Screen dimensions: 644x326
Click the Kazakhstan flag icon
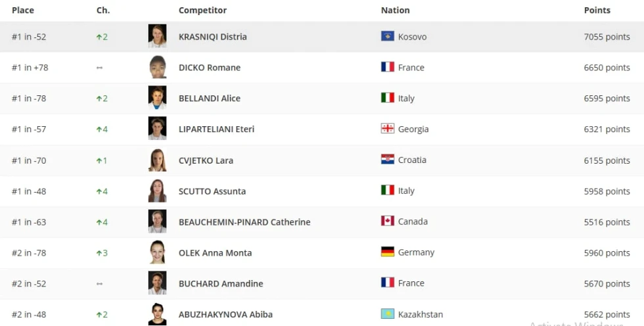pyautogui.click(x=387, y=314)
